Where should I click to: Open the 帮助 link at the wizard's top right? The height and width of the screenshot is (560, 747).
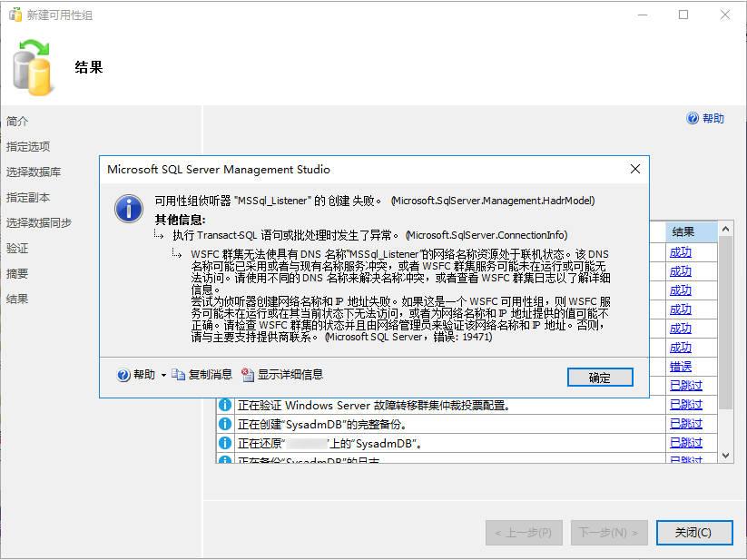tap(713, 119)
